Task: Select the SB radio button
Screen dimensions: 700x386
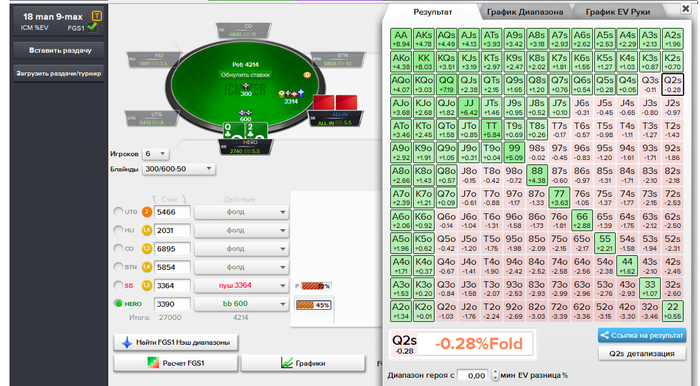Action: coord(118,285)
